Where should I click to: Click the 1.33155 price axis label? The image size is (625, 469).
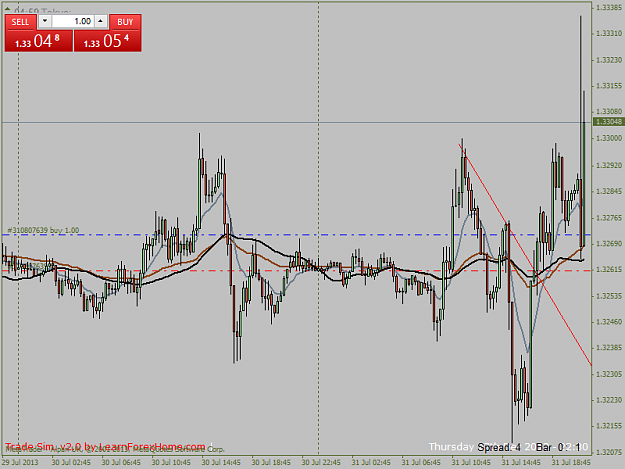click(x=609, y=86)
